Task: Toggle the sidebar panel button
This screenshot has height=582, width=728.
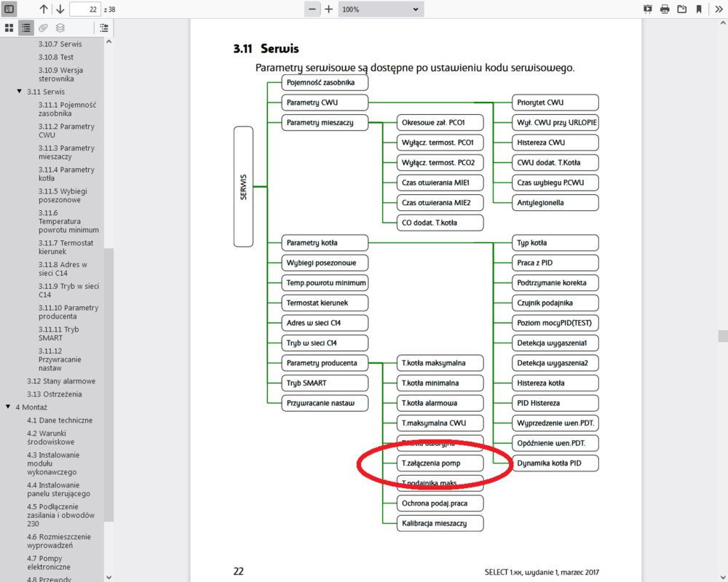Action: click(9, 9)
